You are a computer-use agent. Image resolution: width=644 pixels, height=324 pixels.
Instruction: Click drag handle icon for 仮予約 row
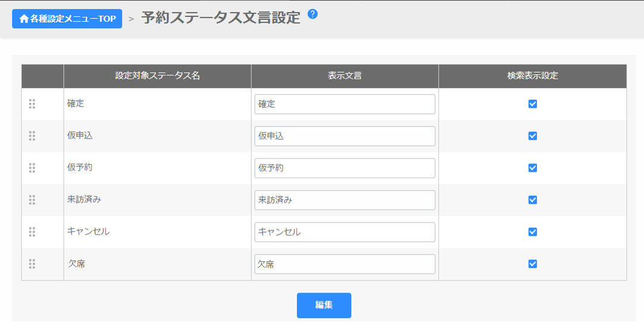click(32, 168)
